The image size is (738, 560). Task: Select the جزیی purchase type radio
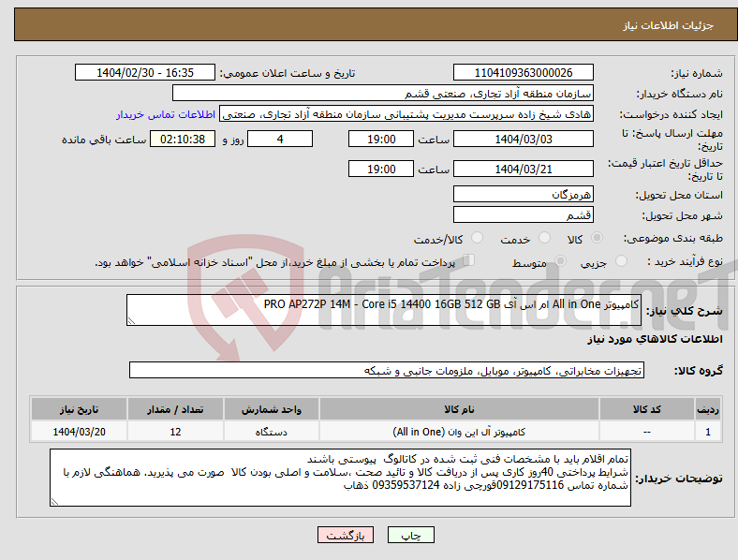(x=621, y=261)
